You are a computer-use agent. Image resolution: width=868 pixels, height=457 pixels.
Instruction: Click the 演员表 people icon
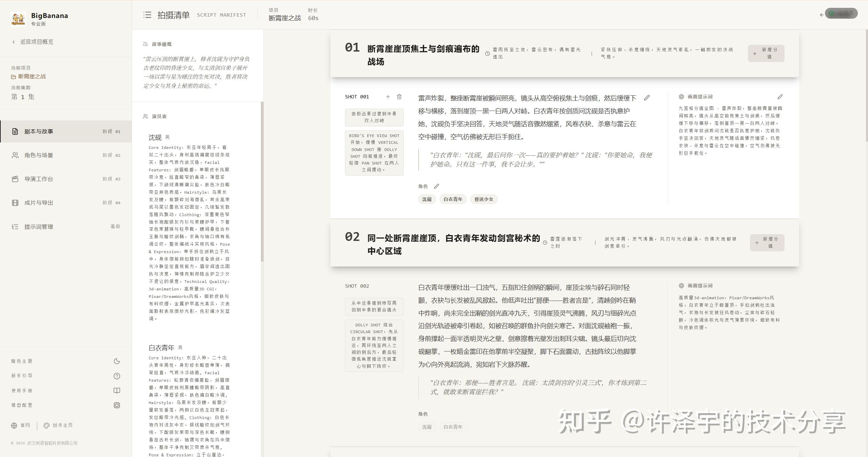click(x=146, y=116)
